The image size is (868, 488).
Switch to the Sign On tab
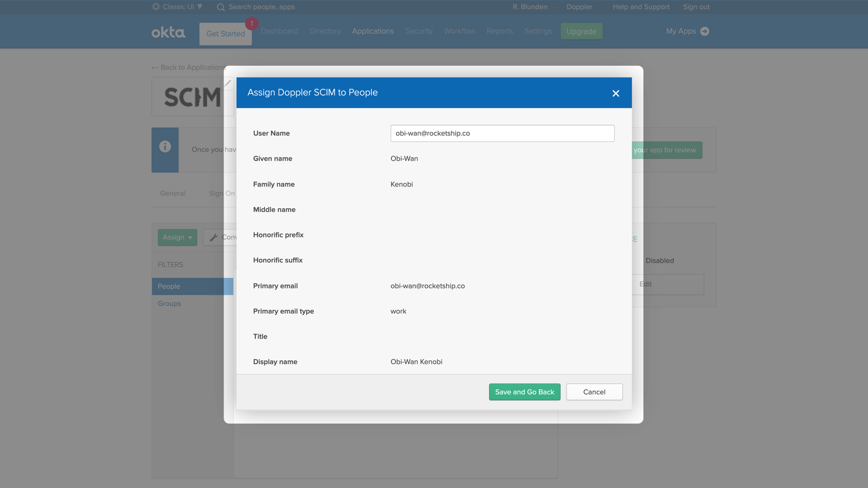click(x=221, y=193)
